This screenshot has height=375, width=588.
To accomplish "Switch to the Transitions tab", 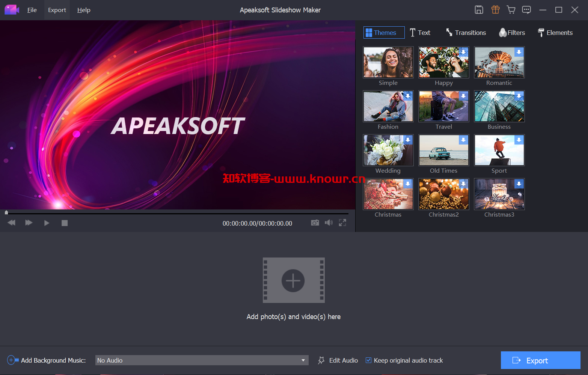I will click(466, 33).
